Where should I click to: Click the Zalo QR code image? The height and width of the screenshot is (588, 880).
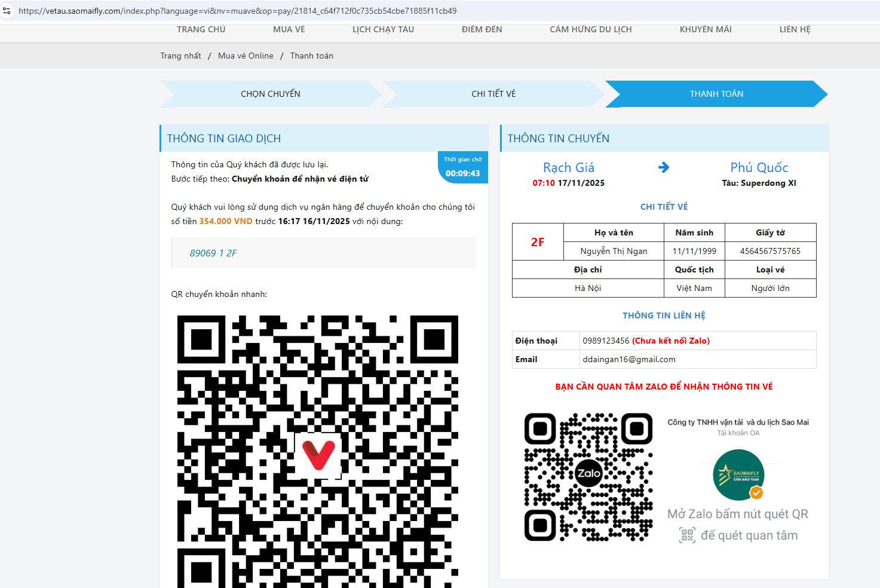[x=588, y=477]
